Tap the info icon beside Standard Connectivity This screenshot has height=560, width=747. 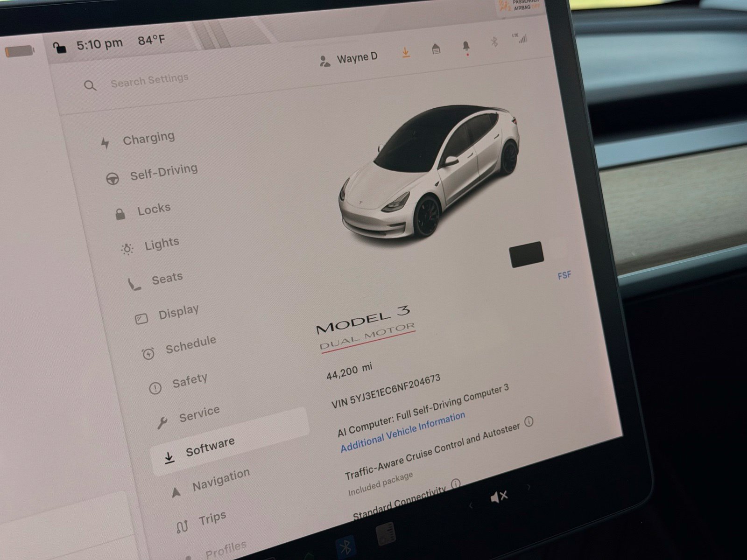456,483
